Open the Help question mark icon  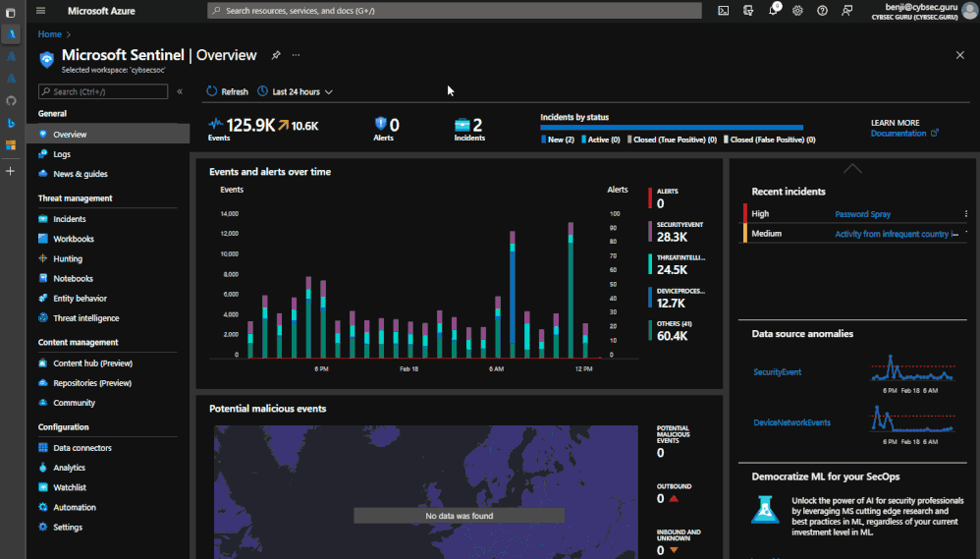(823, 11)
